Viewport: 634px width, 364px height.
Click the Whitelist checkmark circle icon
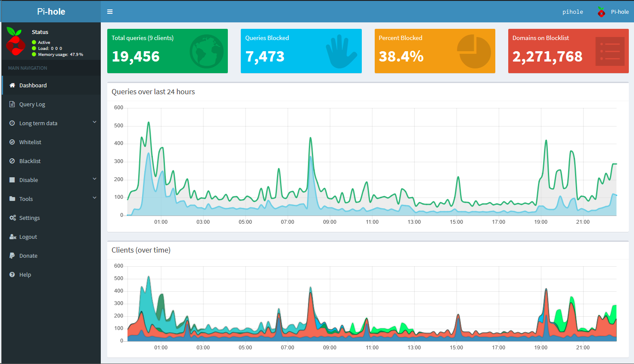click(x=12, y=142)
